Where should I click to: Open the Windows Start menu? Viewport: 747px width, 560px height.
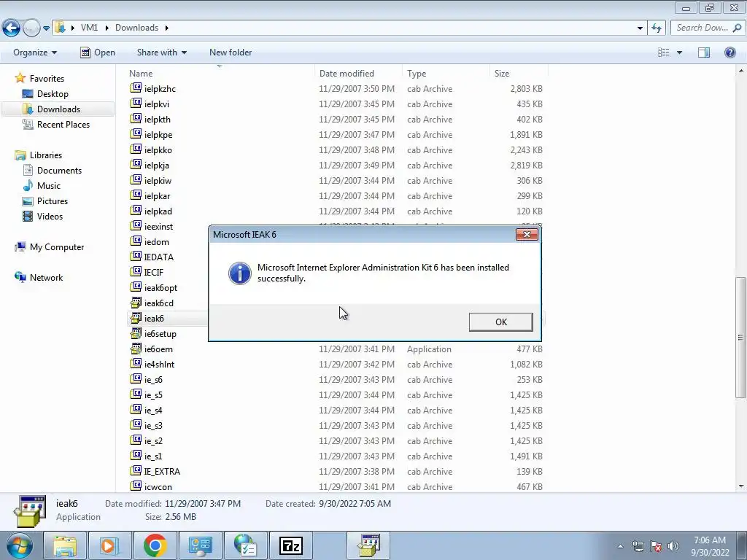click(19, 545)
